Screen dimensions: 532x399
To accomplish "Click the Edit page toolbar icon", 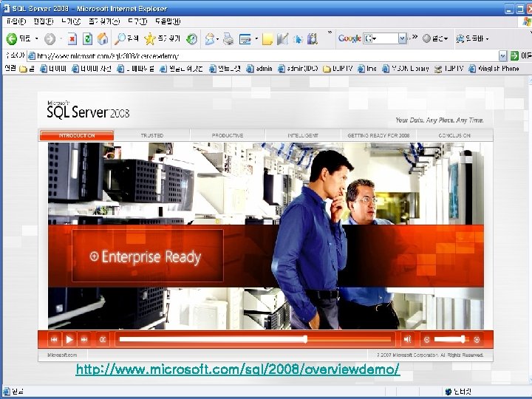I will coord(245,39).
